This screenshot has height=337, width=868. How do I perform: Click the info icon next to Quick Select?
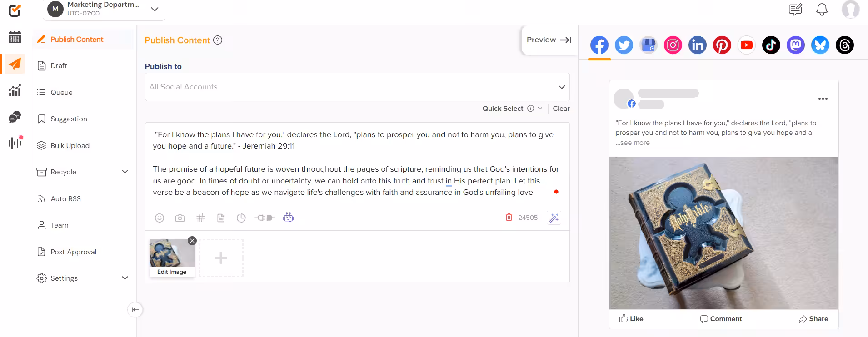click(530, 109)
